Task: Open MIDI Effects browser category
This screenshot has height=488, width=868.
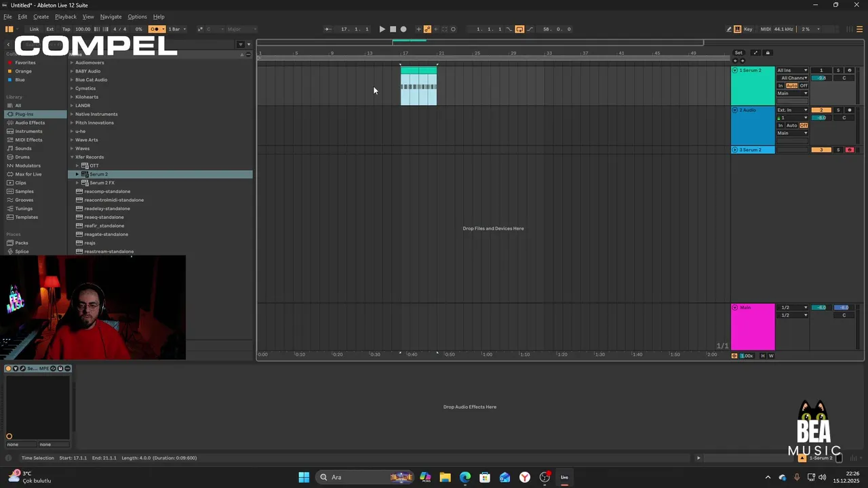Action: [x=28, y=140]
